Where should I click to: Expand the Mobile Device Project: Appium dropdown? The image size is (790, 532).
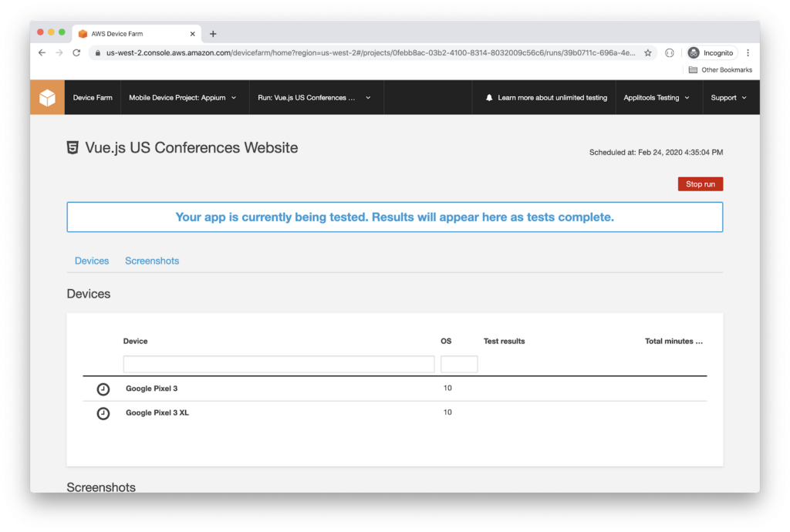pos(183,98)
